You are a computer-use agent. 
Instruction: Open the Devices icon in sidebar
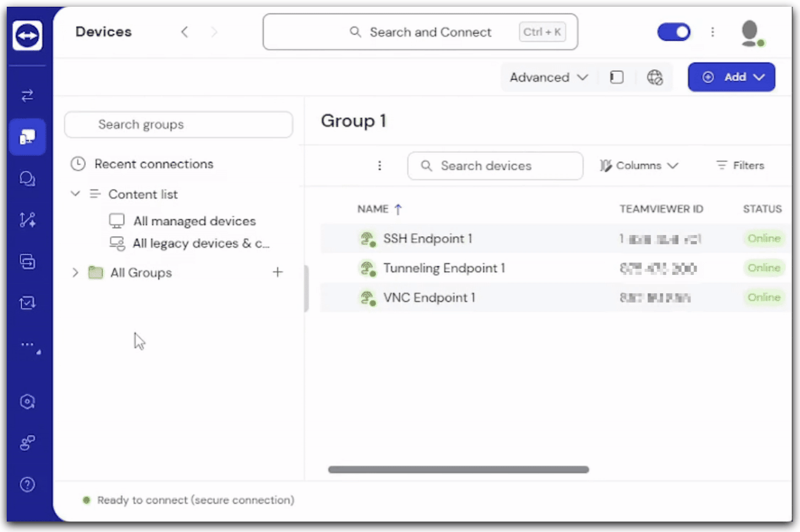[27, 136]
